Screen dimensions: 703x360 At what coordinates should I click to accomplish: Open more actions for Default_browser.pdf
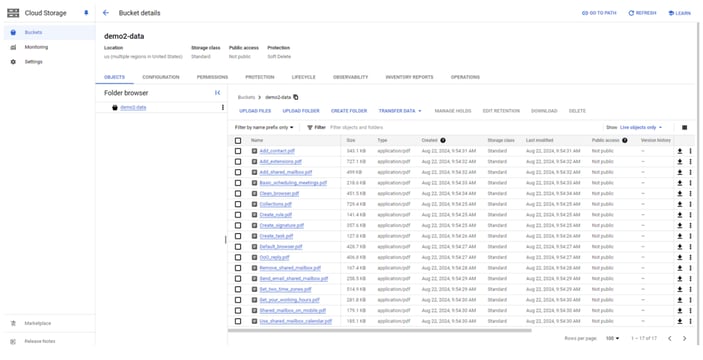click(690, 247)
